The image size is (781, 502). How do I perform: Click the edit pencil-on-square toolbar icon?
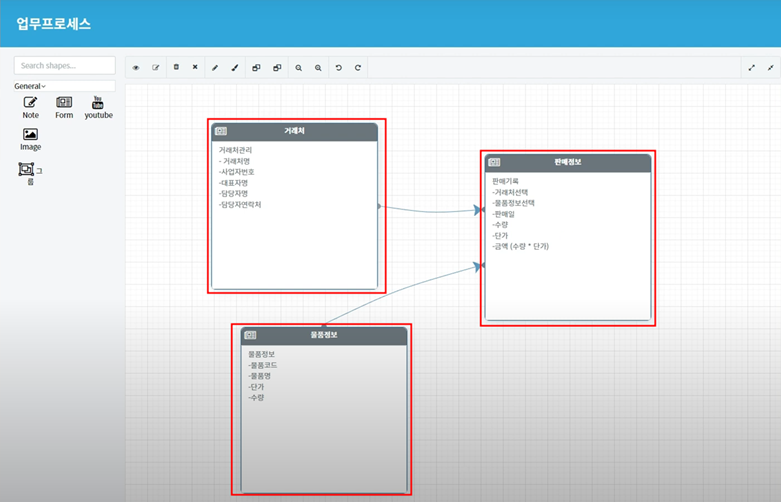(x=156, y=68)
